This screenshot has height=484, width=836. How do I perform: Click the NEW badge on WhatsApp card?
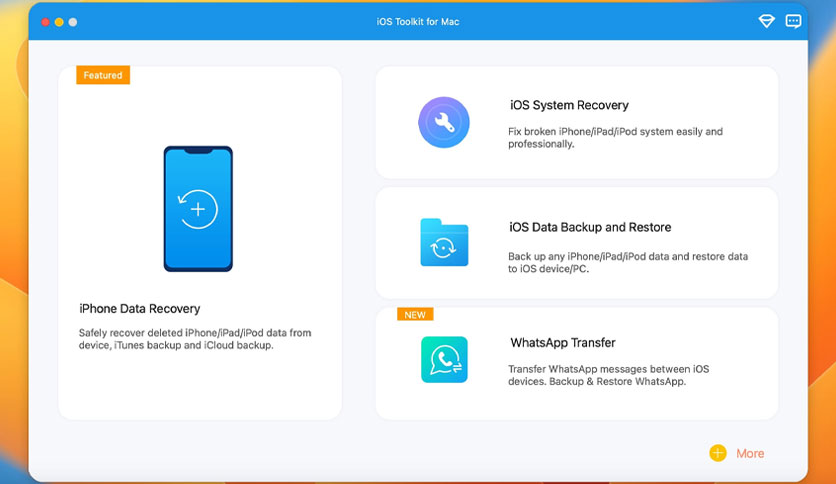point(415,314)
